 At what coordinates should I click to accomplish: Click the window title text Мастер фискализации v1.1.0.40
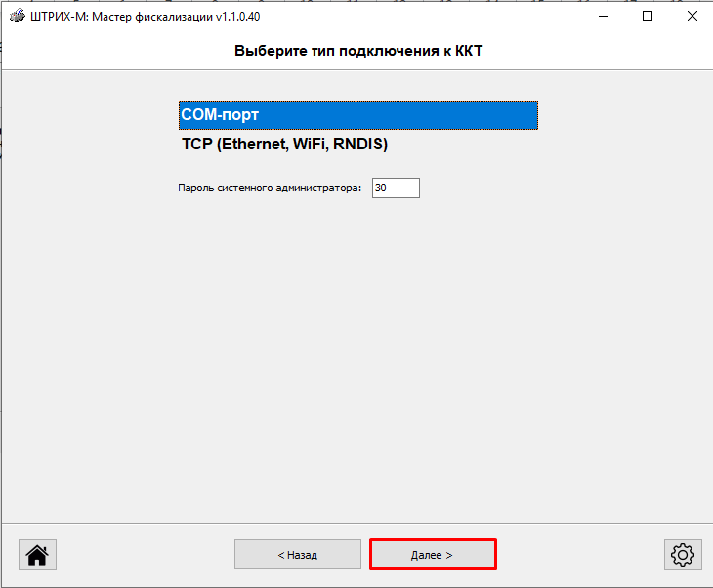(x=147, y=17)
